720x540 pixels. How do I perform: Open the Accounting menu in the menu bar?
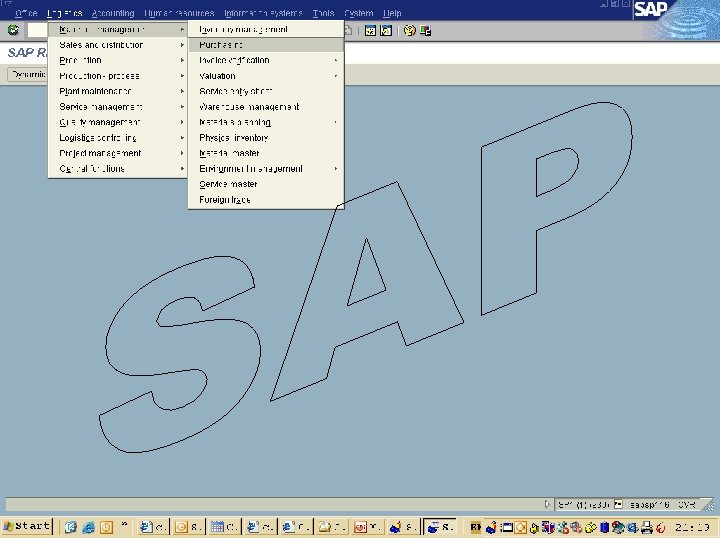click(x=112, y=14)
